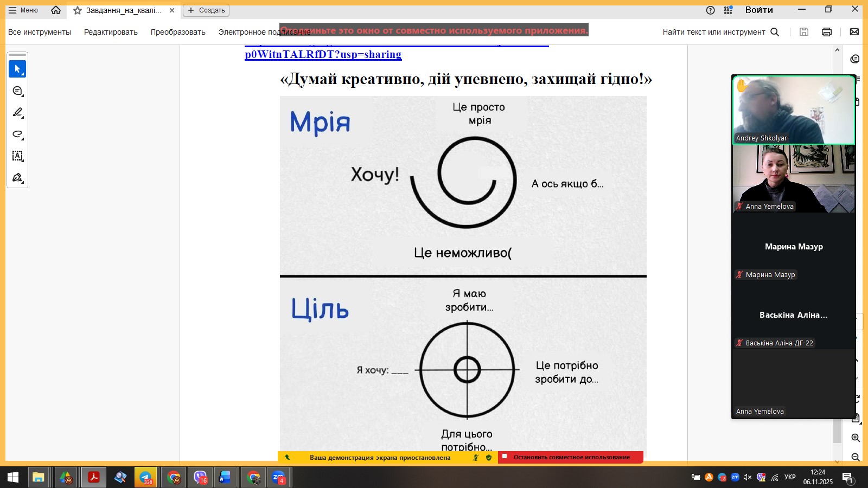Open the Add comment tool

click(x=16, y=91)
